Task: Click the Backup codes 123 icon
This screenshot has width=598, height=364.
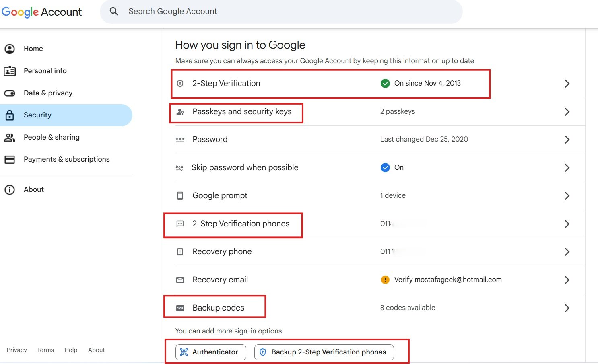Action: 180,308
